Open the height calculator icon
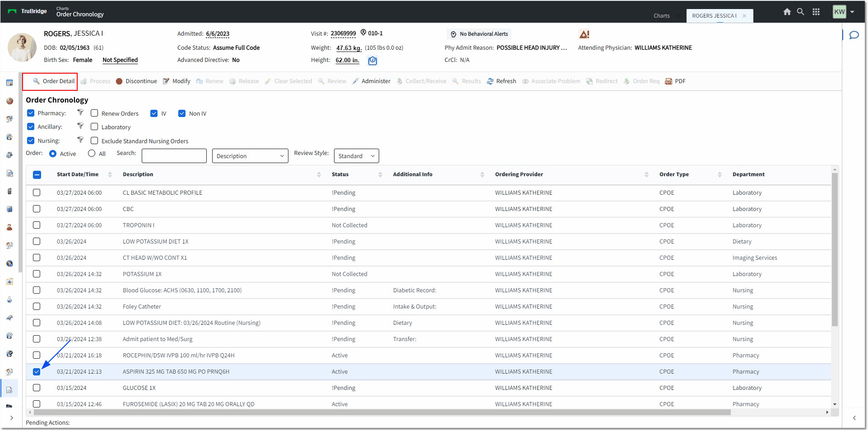 pyautogui.click(x=372, y=60)
